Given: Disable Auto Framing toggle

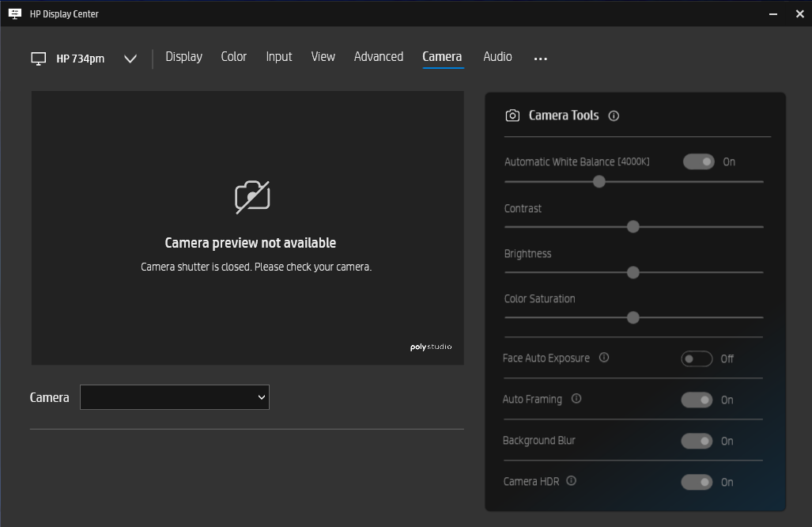Looking at the screenshot, I should coord(697,400).
